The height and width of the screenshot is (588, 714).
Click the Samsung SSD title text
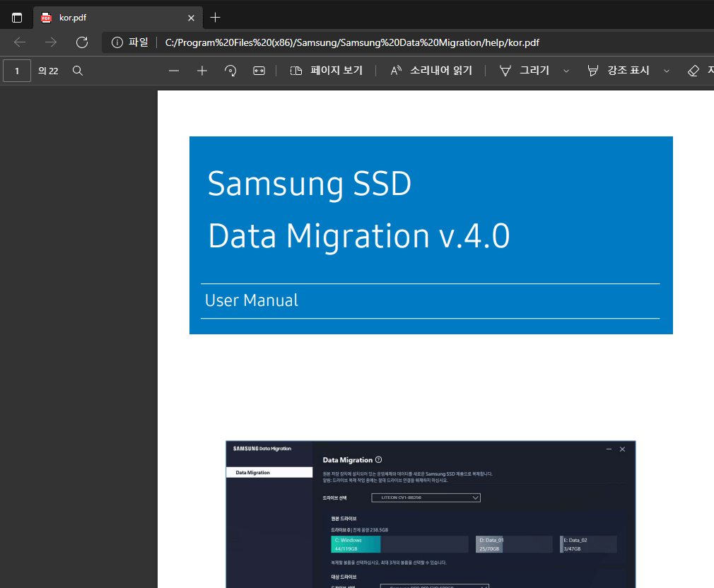coord(309,184)
